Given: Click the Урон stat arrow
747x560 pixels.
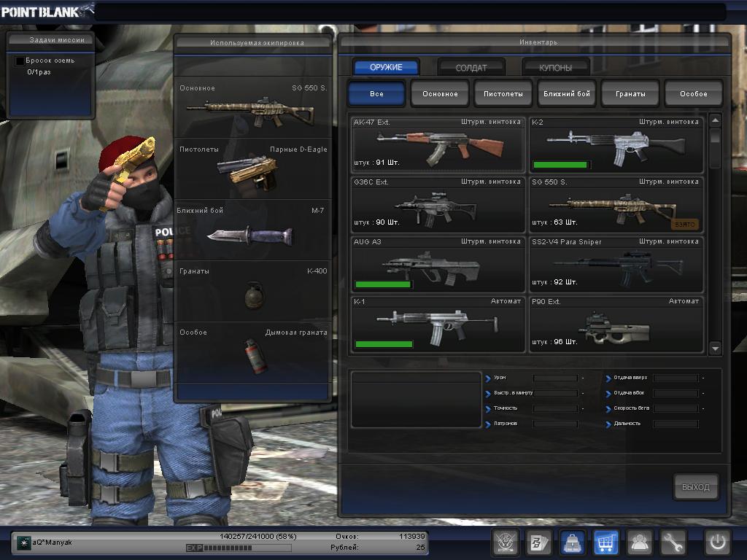Looking at the screenshot, I should tap(488, 378).
